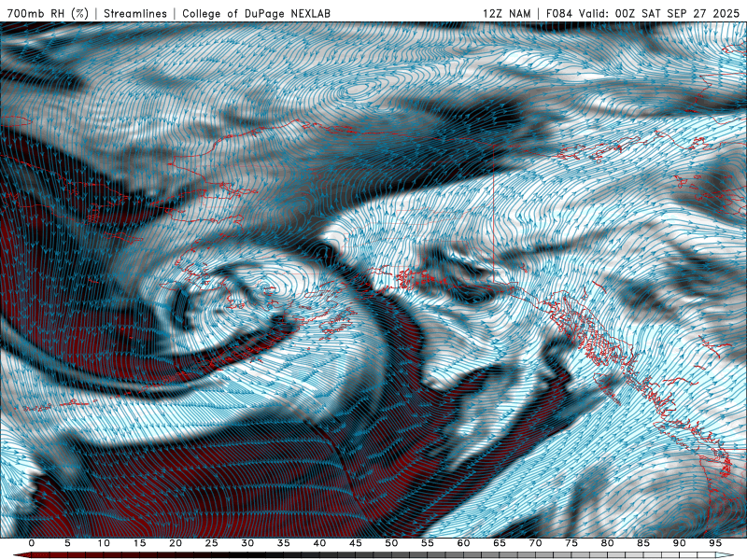
Task: Pick the "75" color scale label
Action: pos(571,543)
